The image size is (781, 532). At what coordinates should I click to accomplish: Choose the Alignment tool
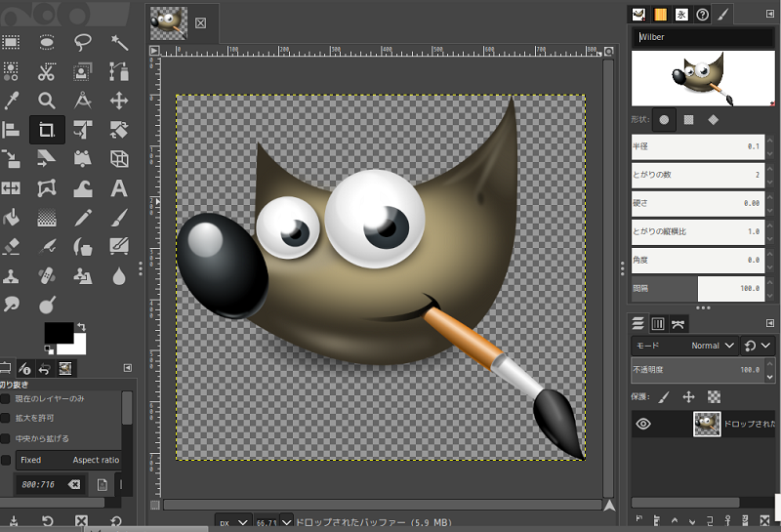[x=11, y=130]
